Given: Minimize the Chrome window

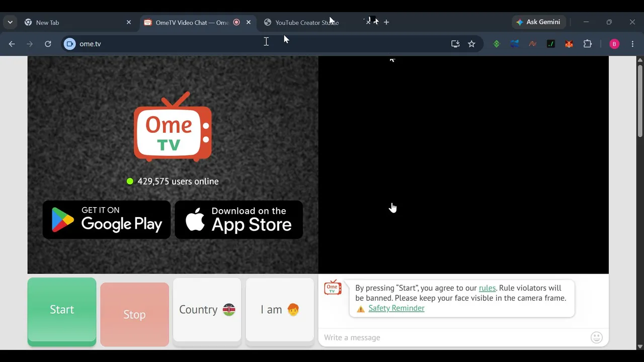Looking at the screenshot, I should point(586,22).
